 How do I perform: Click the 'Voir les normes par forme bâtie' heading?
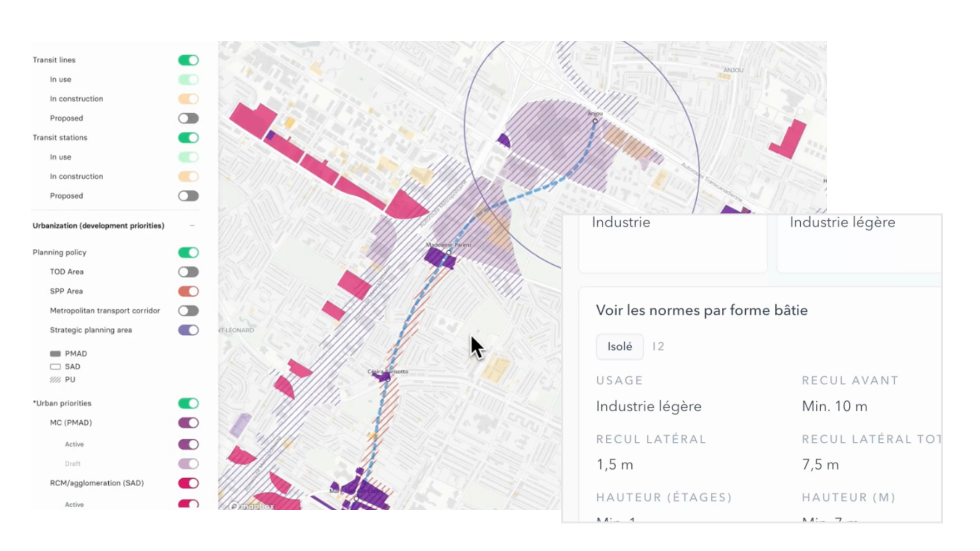point(702,310)
